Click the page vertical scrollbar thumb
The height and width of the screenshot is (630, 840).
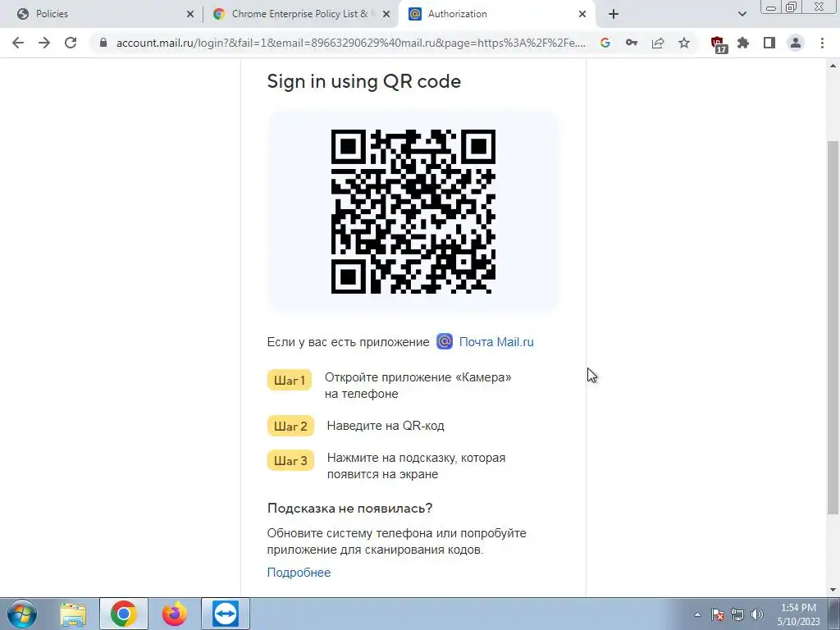pyautogui.click(x=833, y=326)
